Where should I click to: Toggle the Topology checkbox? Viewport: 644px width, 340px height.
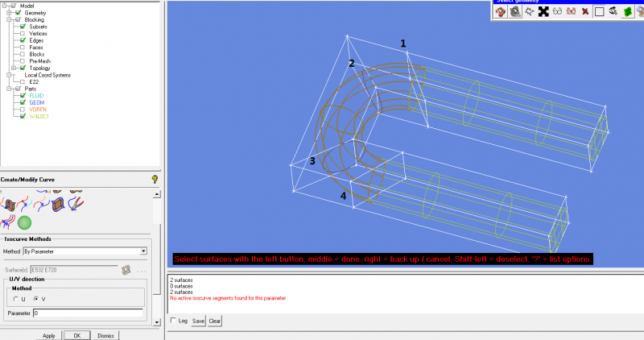(23, 68)
